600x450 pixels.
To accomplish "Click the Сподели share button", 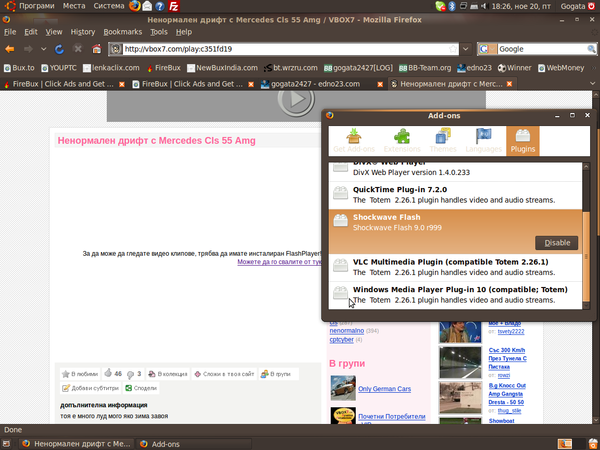I will [141, 388].
